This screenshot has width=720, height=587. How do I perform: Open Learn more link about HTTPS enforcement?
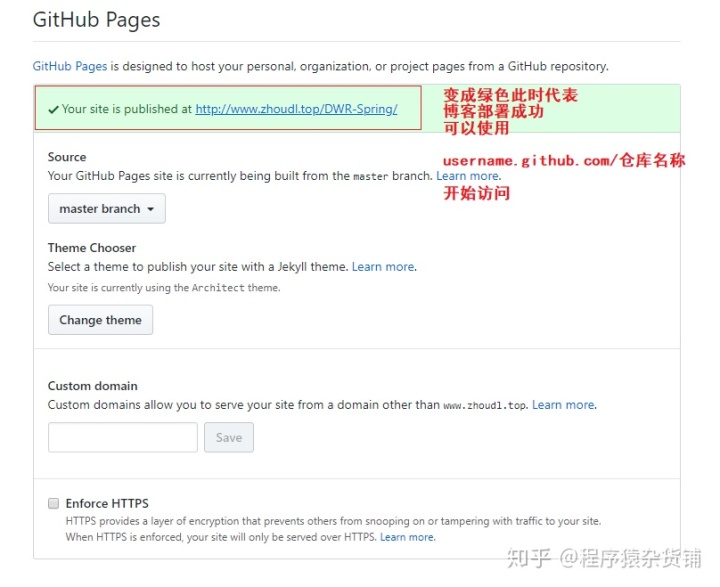click(x=407, y=537)
